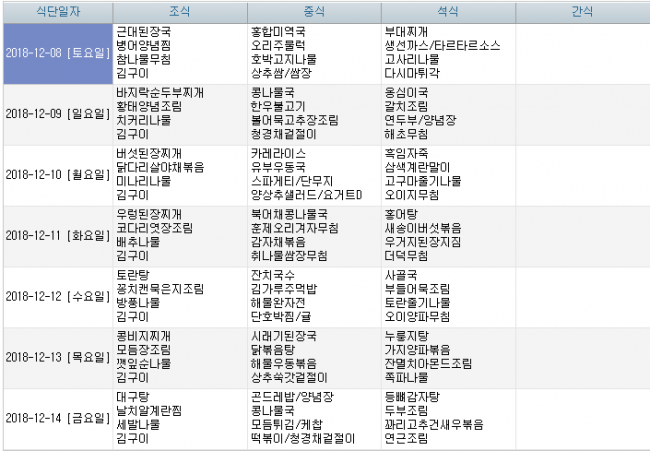Click the 2018-12-09 [일요일] date cell
The width and height of the screenshot is (650, 451).
click(56, 113)
